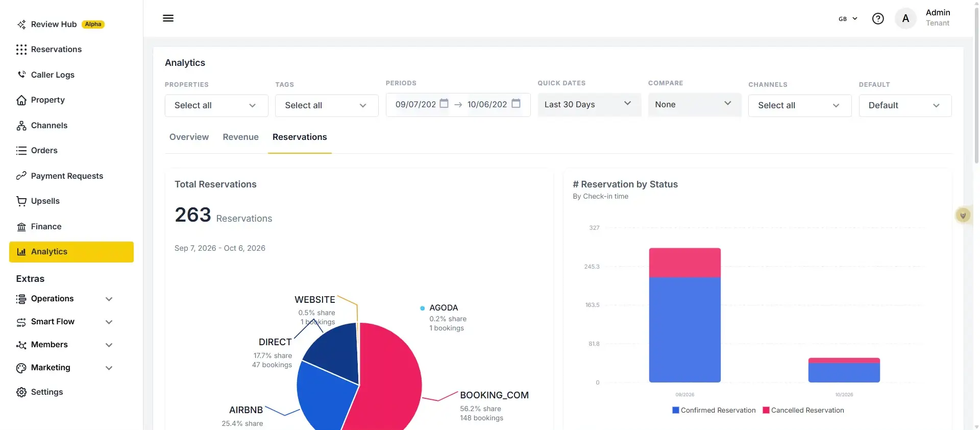The width and height of the screenshot is (980, 430).
Task: Open the Upsells menu item
Action: click(x=45, y=201)
